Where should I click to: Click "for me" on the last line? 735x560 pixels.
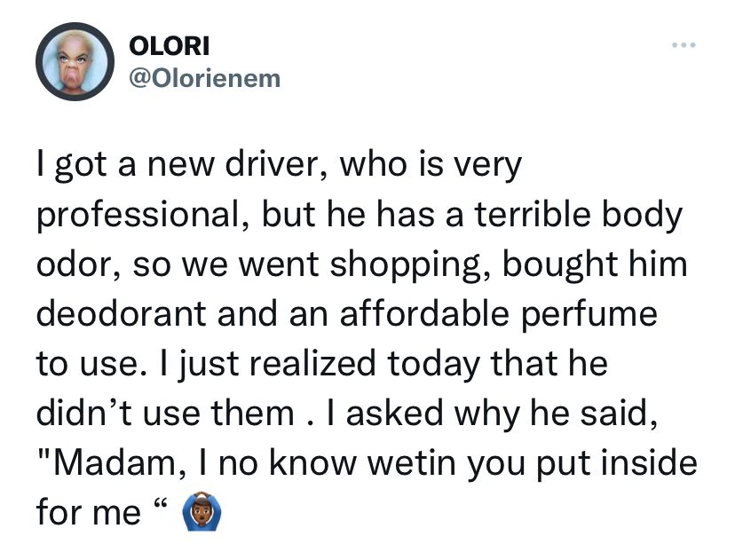(89, 512)
